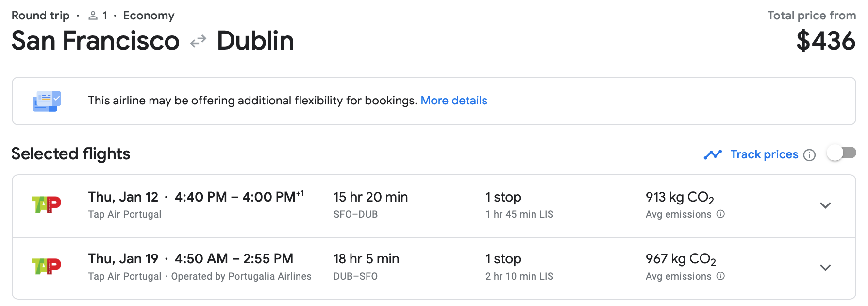Screen dimensions: 868x306
Task: Click the 1 hr 45 min LIS layover
Action: pos(519,214)
